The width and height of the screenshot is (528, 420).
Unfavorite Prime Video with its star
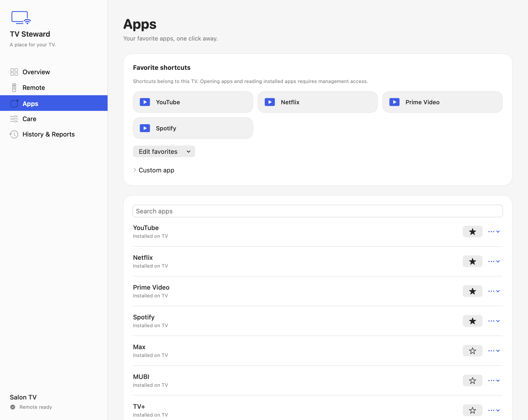pyautogui.click(x=473, y=291)
